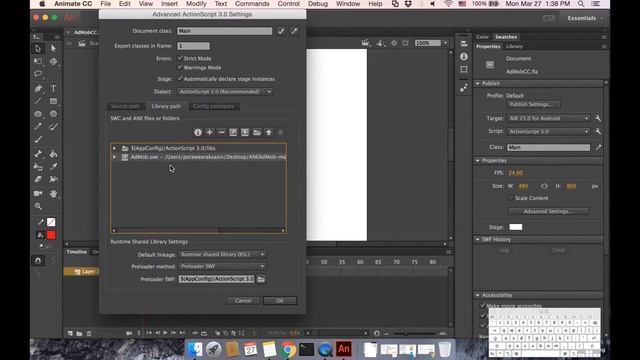Click Document class input field
The height and width of the screenshot is (360, 640).
[224, 31]
